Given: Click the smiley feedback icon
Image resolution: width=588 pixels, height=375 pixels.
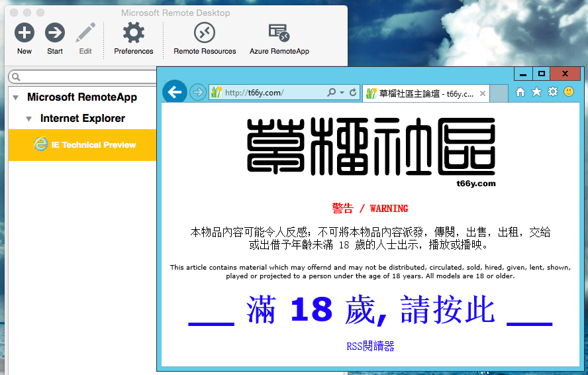Looking at the screenshot, I should (569, 92).
